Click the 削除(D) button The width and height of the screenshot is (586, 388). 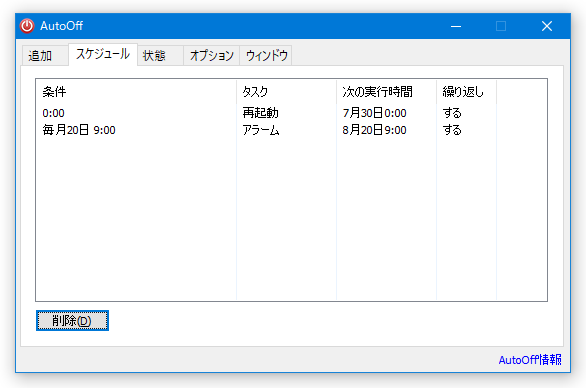tap(72, 320)
